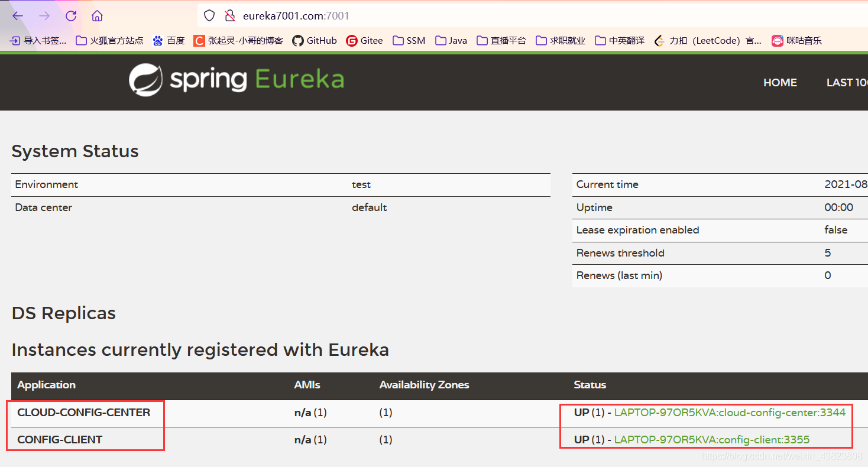Image resolution: width=868 pixels, height=467 pixels.
Task: Click the spring Eureka logo
Action: point(237,80)
